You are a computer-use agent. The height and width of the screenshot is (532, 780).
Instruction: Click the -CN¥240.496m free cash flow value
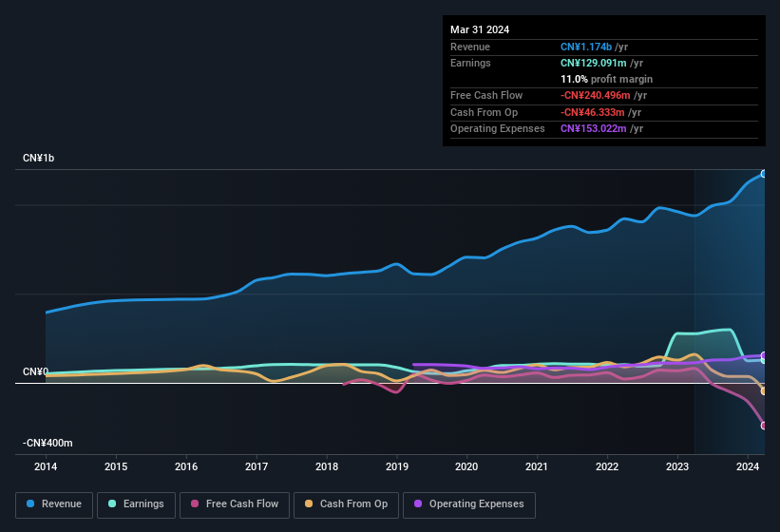coord(595,95)
